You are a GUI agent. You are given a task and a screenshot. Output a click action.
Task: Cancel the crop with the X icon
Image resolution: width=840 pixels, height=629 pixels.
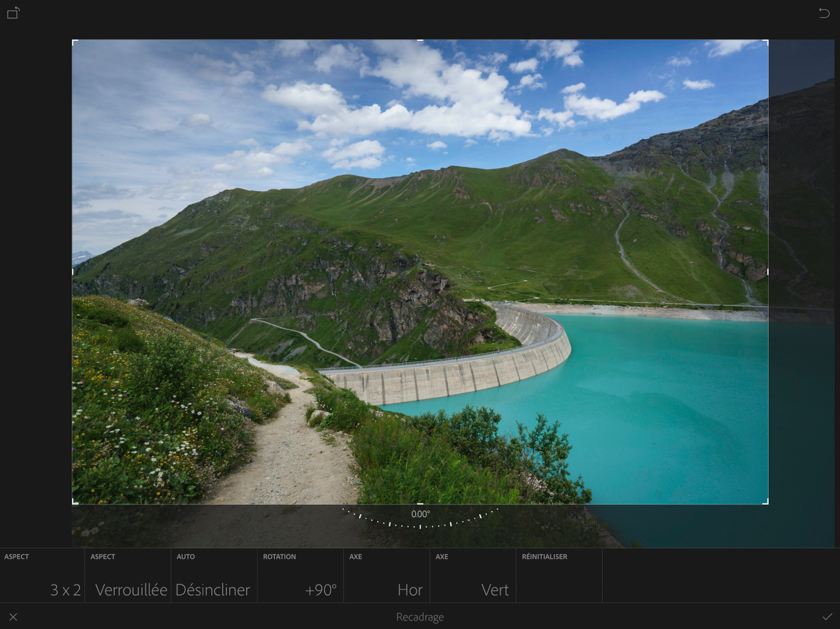(x=13, y=617)
